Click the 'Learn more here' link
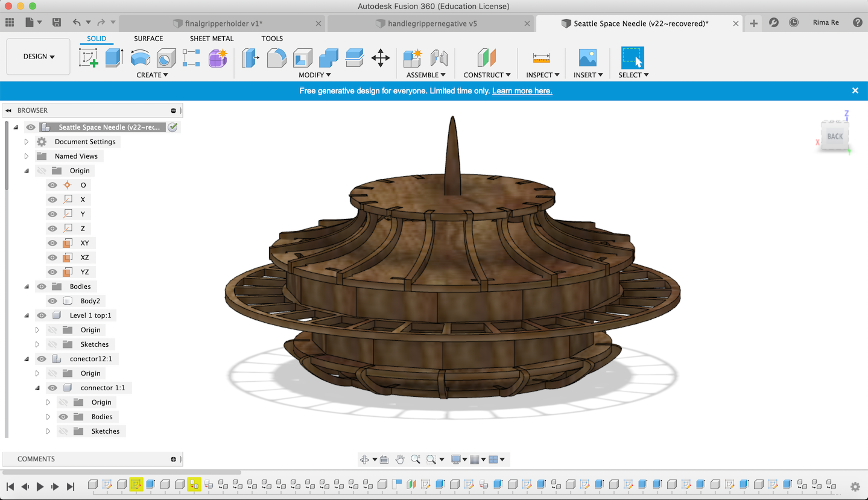Viewport: 868px width, 500px height. click(x=522, y=91)
